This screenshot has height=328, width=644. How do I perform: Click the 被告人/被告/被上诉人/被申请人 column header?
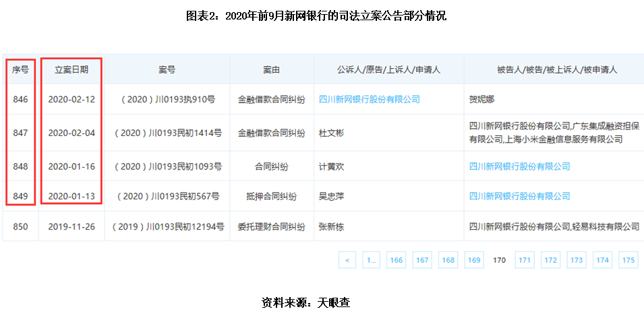[556, 69]
